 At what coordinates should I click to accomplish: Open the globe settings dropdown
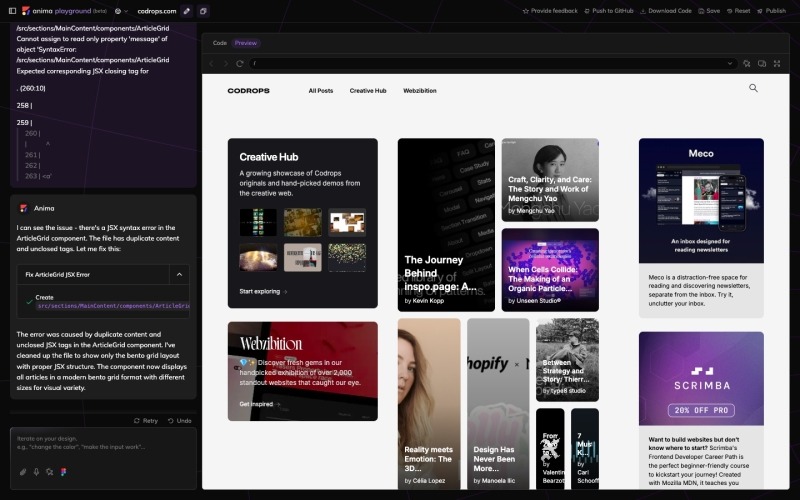(119, 11)
